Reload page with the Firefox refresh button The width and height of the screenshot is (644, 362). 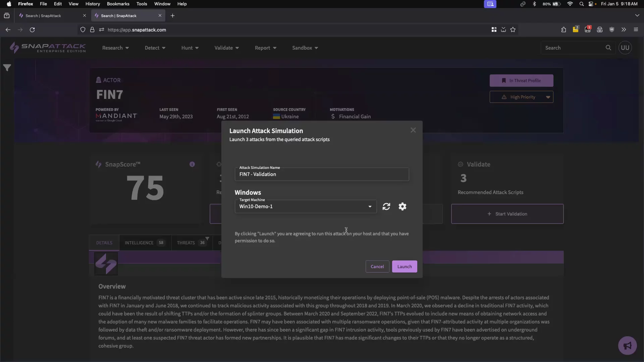tap(32, 29)
